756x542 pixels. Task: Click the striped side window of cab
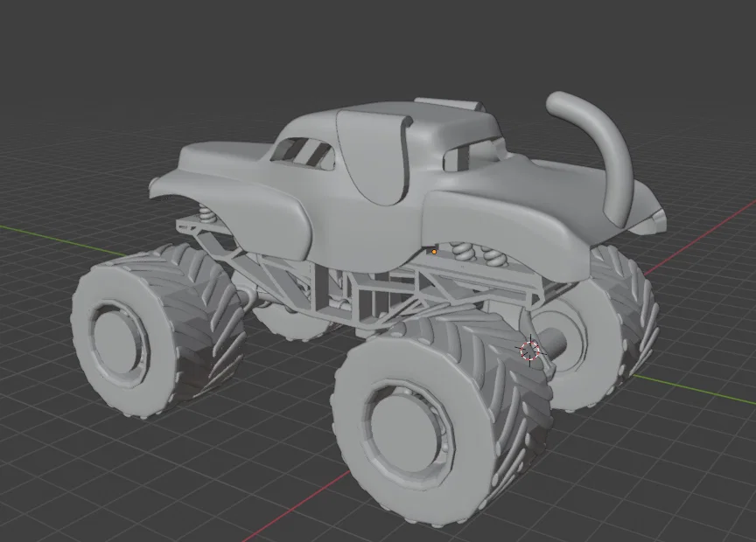pos(303,153)
